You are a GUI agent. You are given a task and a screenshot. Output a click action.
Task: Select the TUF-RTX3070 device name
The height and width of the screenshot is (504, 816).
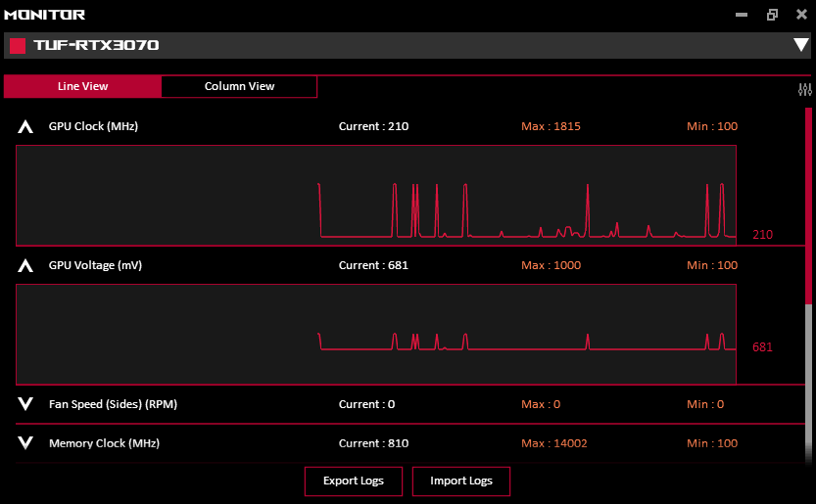pos(96,45)
